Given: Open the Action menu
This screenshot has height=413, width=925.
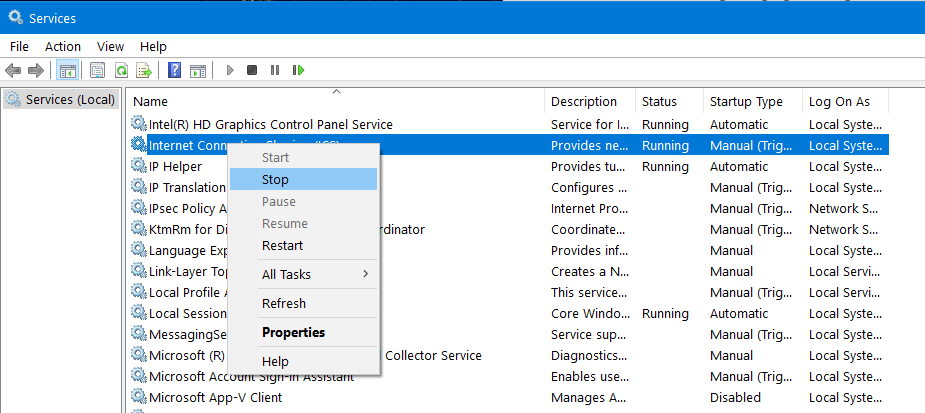Looking at the screenshot, I should pos(63,46).
